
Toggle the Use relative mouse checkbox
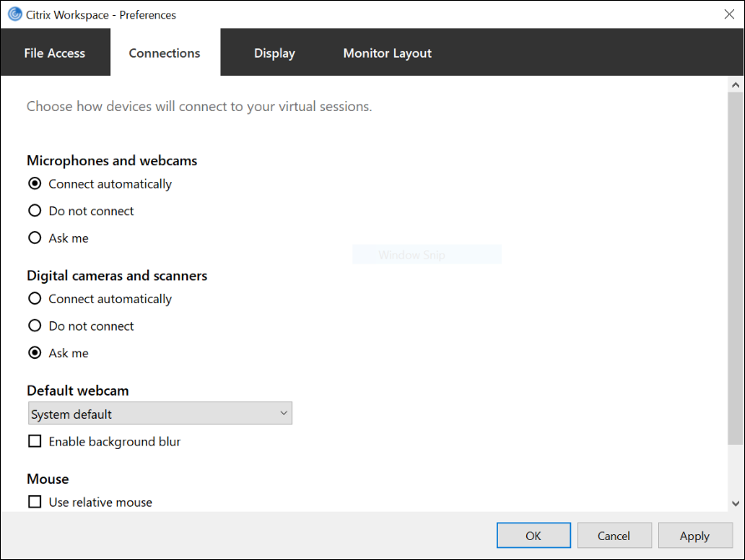point(35,502)
